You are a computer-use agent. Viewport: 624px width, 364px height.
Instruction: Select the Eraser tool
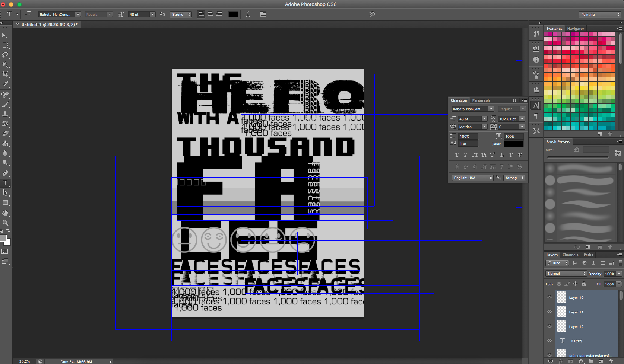pyautogui.click(x=5, y=134)
